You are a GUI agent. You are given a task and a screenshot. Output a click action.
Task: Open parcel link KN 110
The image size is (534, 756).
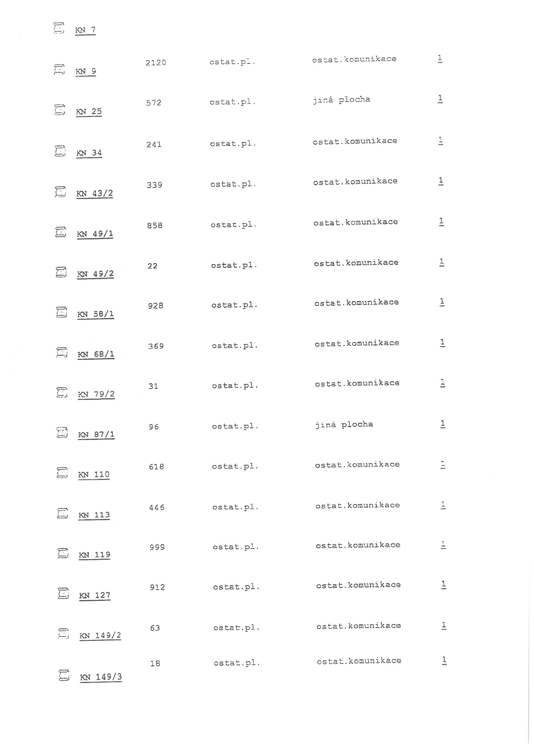pyautogui.click(x=94, y=475)
